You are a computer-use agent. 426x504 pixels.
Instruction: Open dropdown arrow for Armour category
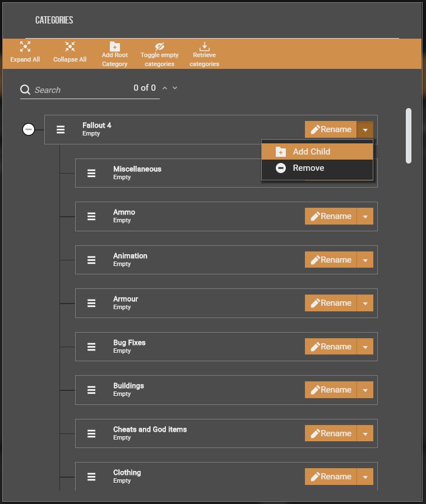[365, 303]
